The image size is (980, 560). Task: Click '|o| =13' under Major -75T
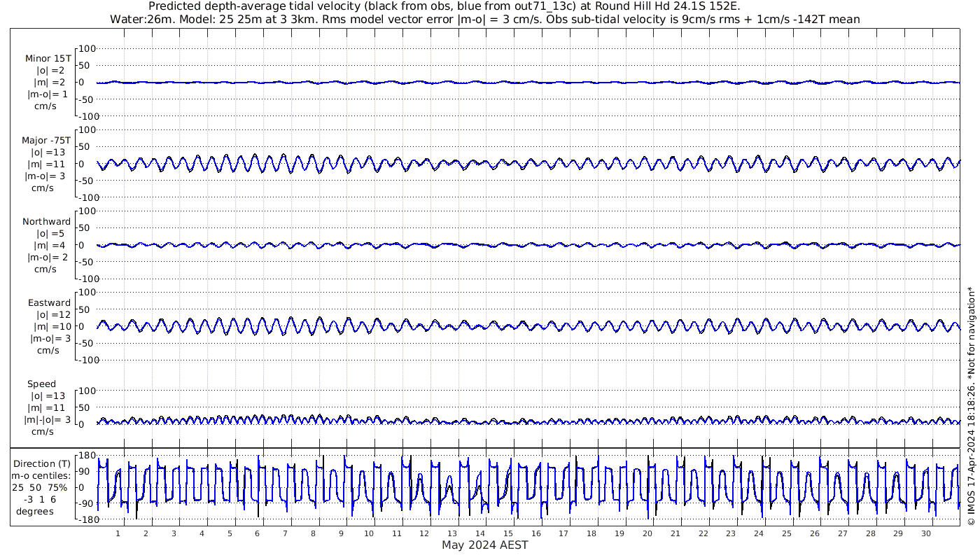point(47,152)
